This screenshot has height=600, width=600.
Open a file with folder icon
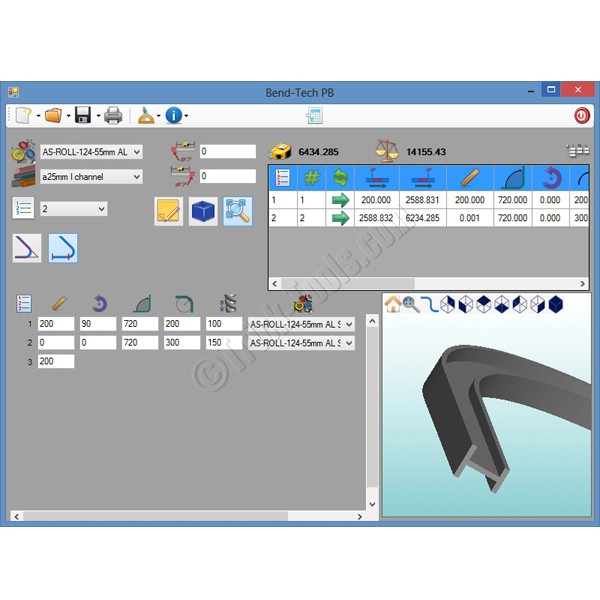point(54,115)
